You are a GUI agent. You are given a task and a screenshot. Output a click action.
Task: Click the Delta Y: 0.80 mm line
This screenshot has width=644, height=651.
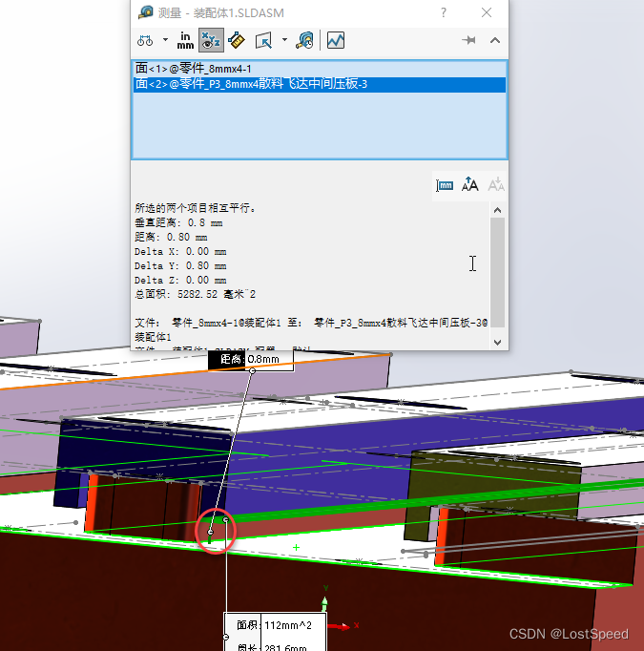tap(180, 265)
